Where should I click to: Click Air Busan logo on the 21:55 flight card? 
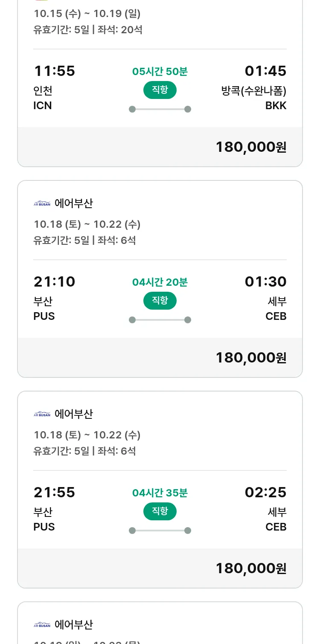42,414
